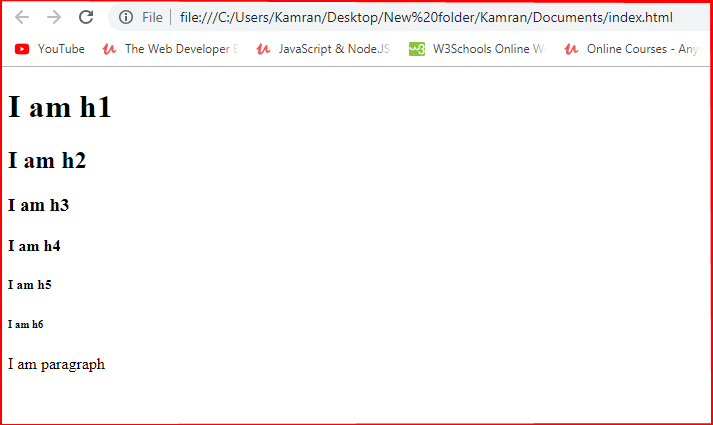
Task: Open the W3Schools Online bookmark
Action: (x=477, y=49)
